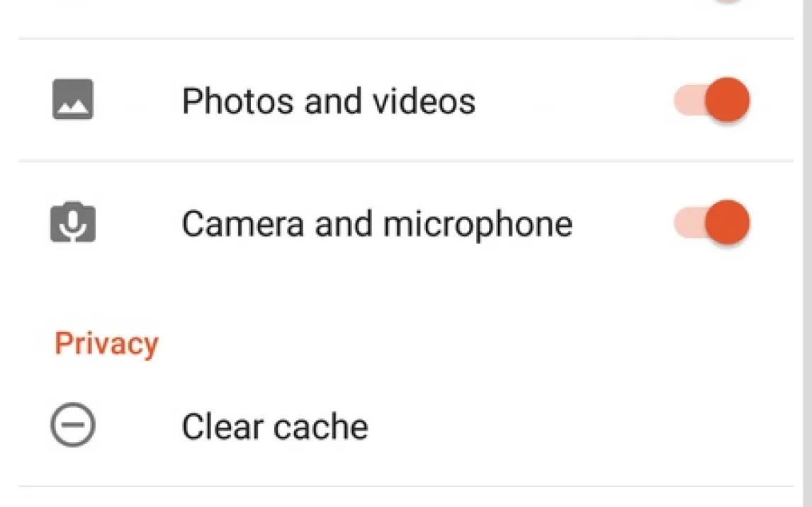The height and width of the screenshot is (507, 812).
Task: Tap the Photos and videos label
Action: [328, 101]
